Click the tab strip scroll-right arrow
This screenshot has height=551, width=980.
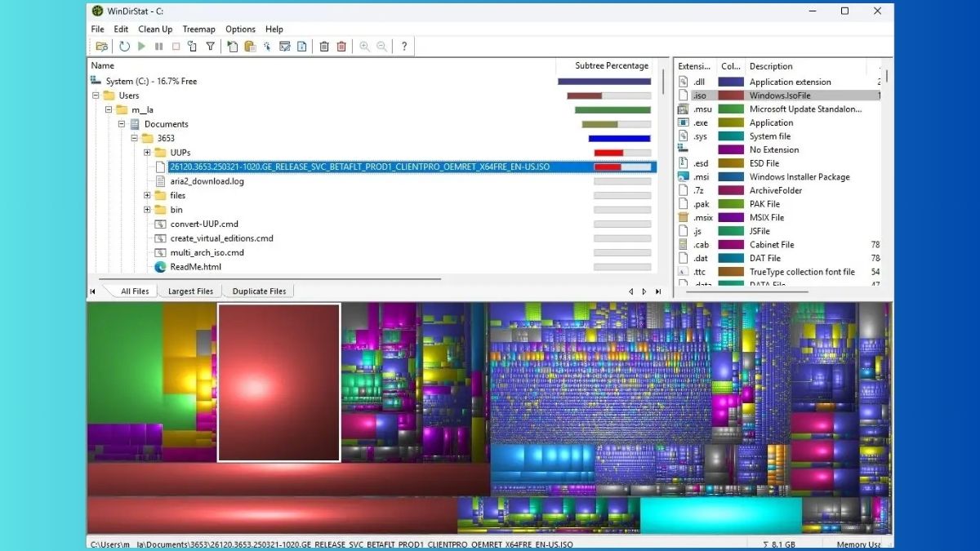644,291
